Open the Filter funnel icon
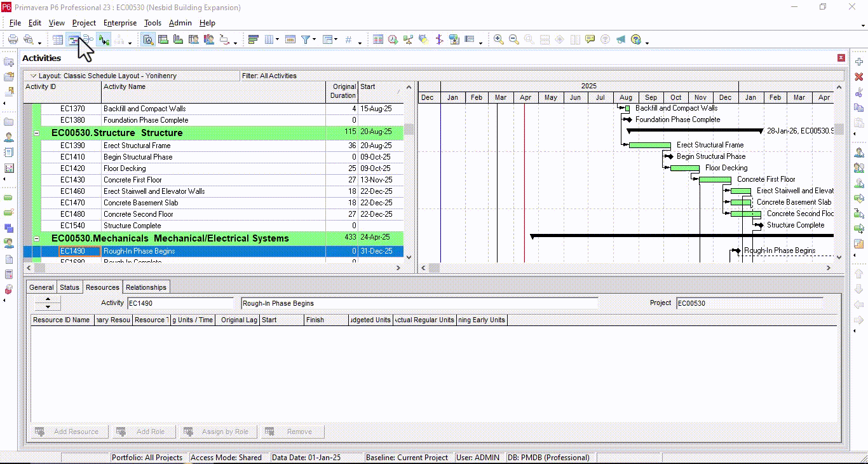868x464 pixels. (x=306, y=39)
